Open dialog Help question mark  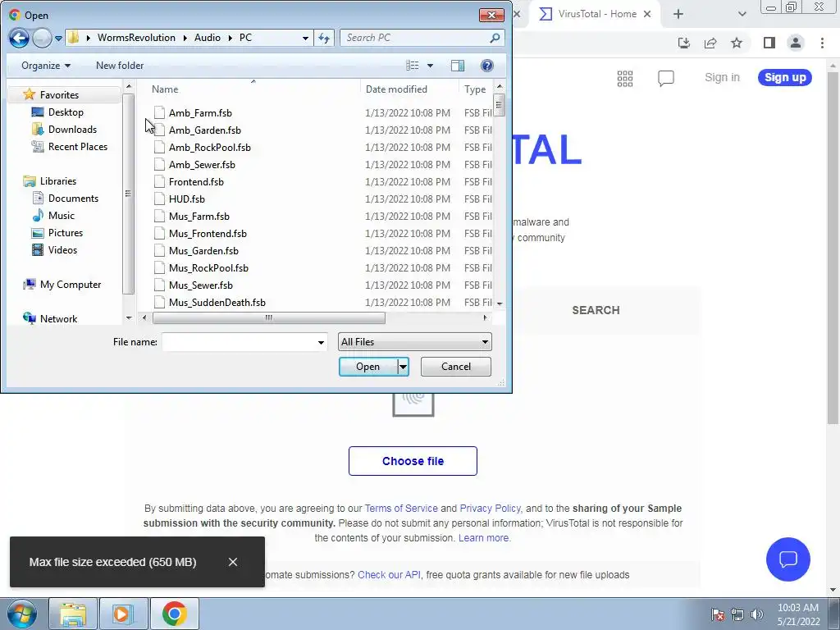(487, 66)
